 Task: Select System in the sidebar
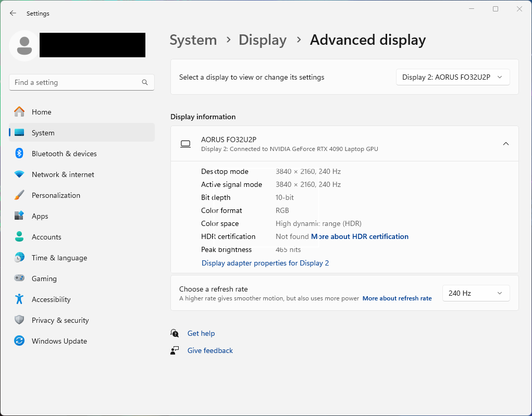[x=82, y=133]
